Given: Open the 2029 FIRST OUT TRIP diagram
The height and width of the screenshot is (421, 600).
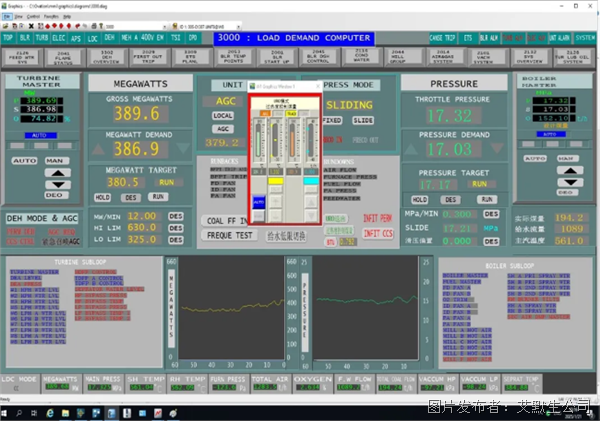Looking at the screenshot, I should [148, 56].
